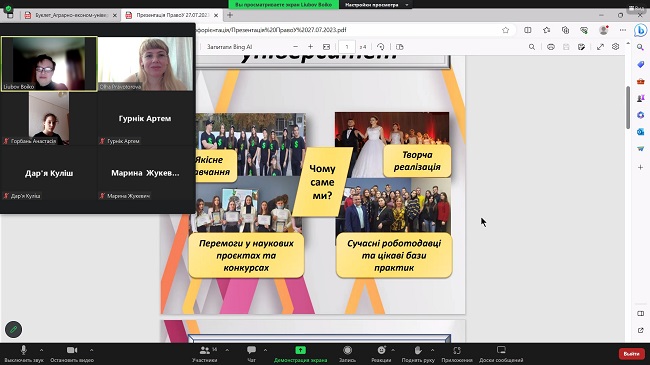Screen dimensions: 650x365
Task: Open Edge sidebar Tools briefcase icon
Action: tap(640, 81)
